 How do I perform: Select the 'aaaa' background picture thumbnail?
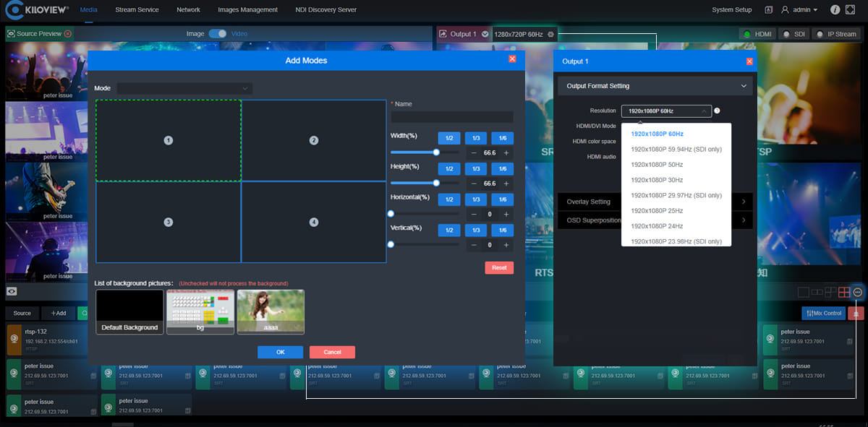coord(271,311)
